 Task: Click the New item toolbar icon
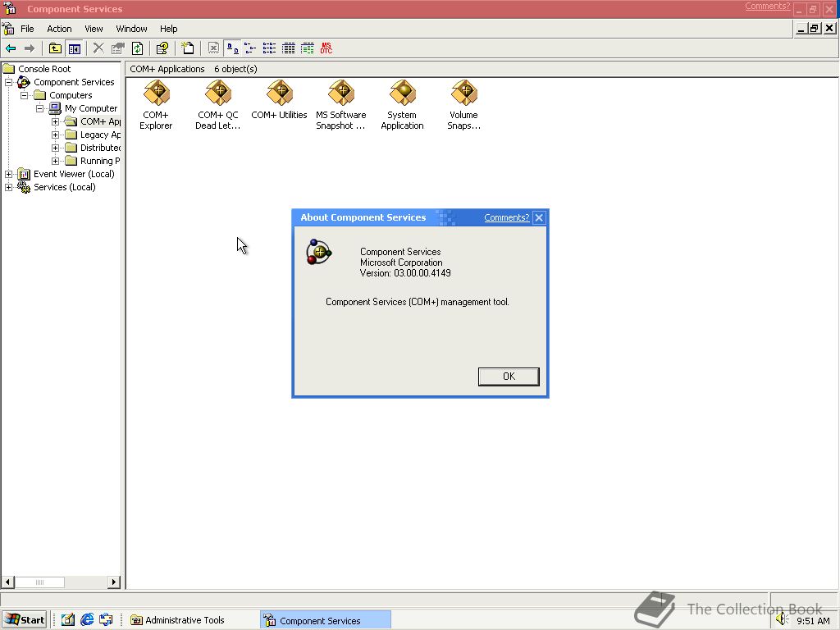click(x=187, y=48)
